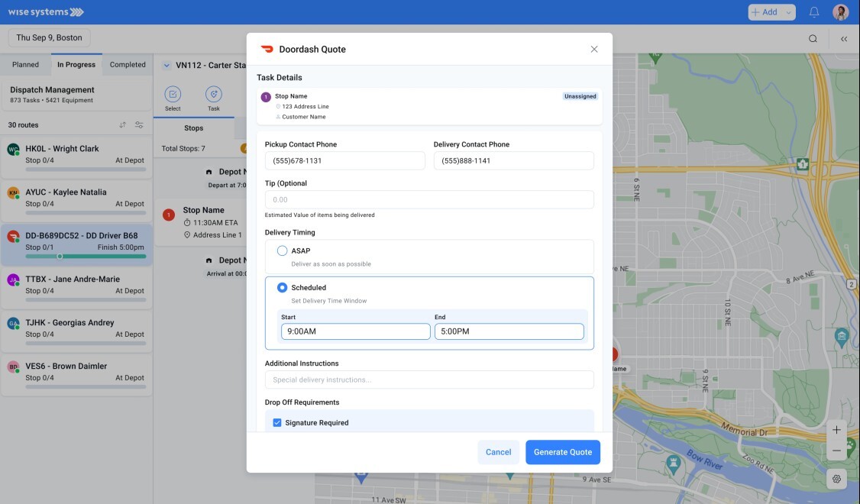Open Dispatch Management card

[x=76, y=95]
